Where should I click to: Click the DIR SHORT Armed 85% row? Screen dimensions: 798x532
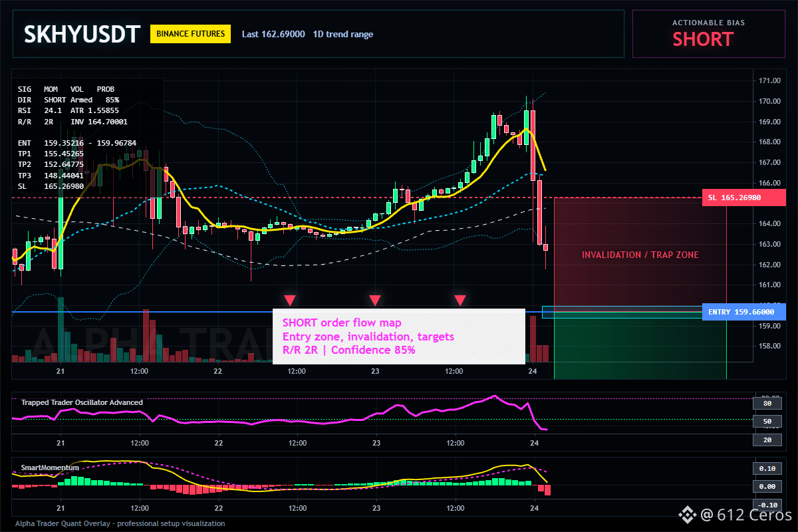tap(68, 100)
